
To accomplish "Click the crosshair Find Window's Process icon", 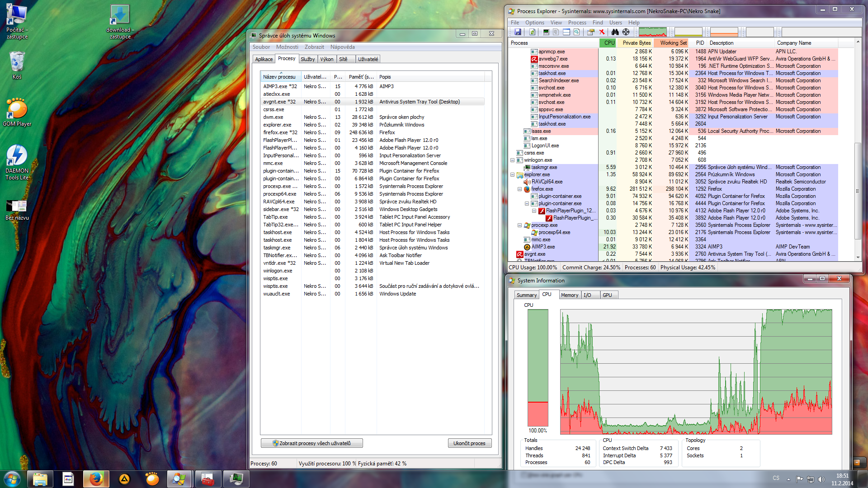I will 626,32.
